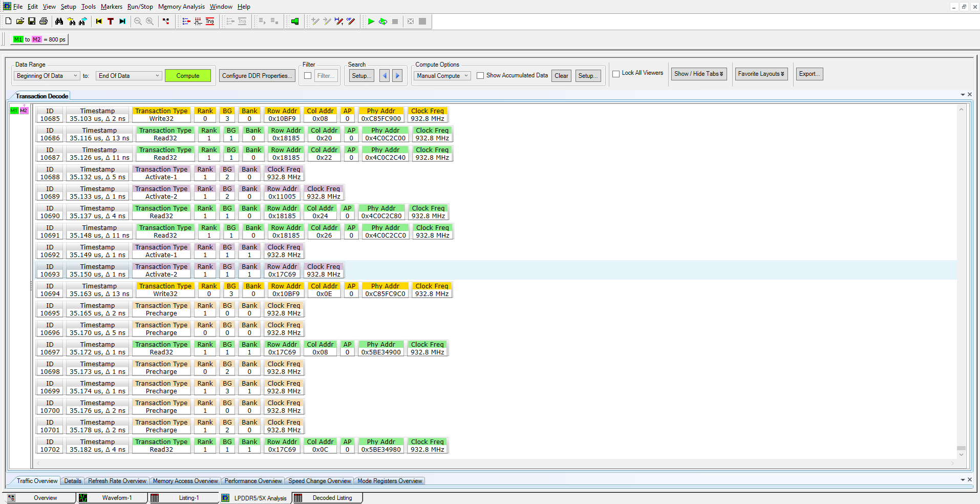Click the green M1 marker in decode gutter

tap(14, 111)
